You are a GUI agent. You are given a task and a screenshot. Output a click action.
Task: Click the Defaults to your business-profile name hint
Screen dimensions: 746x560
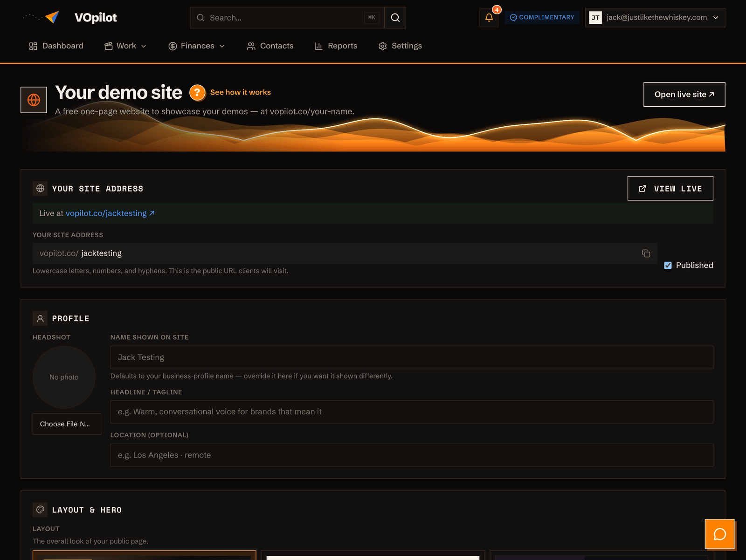[x=251, y=376]
